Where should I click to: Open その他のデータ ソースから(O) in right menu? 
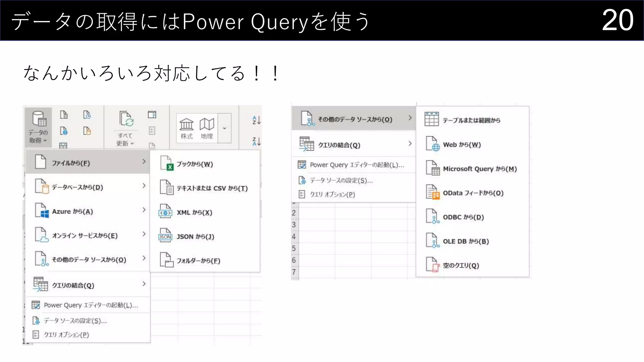[x=354, y=118]
